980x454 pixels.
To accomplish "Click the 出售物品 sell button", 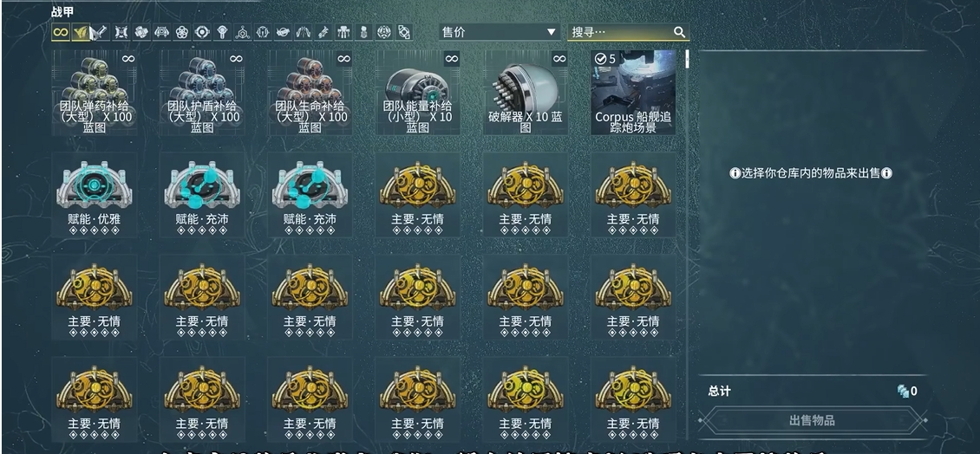I will [812, 420].
